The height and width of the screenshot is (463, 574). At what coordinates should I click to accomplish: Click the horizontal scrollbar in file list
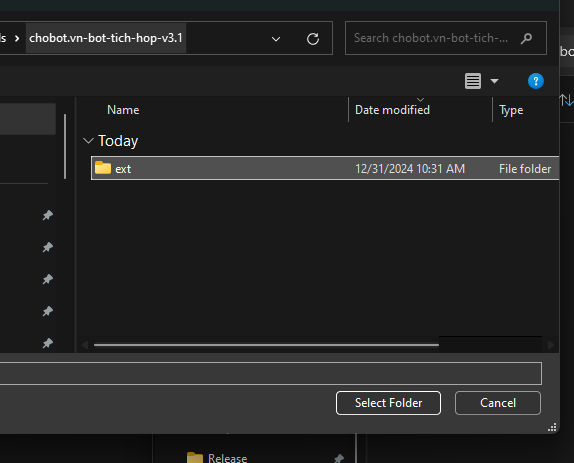266,345
